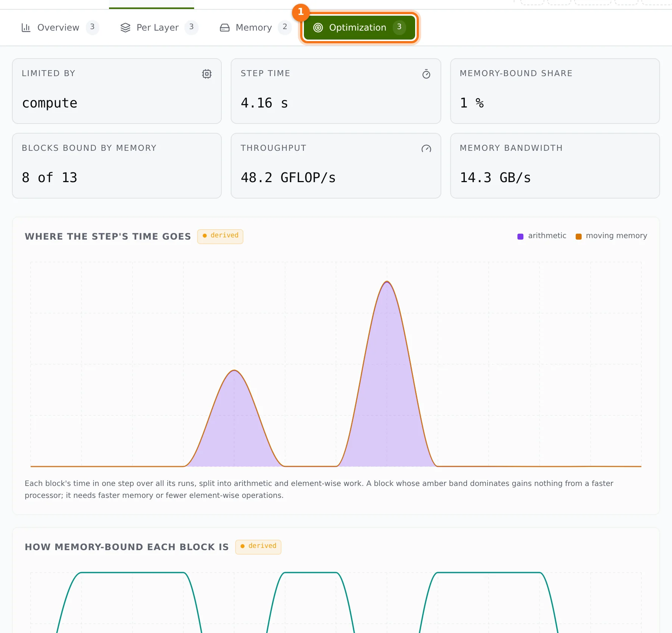The height and width of the screenshot is (633, 672).
Task: Click the derived badge beside How Memory-Bound Each Block Is
Action: pyautogui.click(x=258, y=547)
